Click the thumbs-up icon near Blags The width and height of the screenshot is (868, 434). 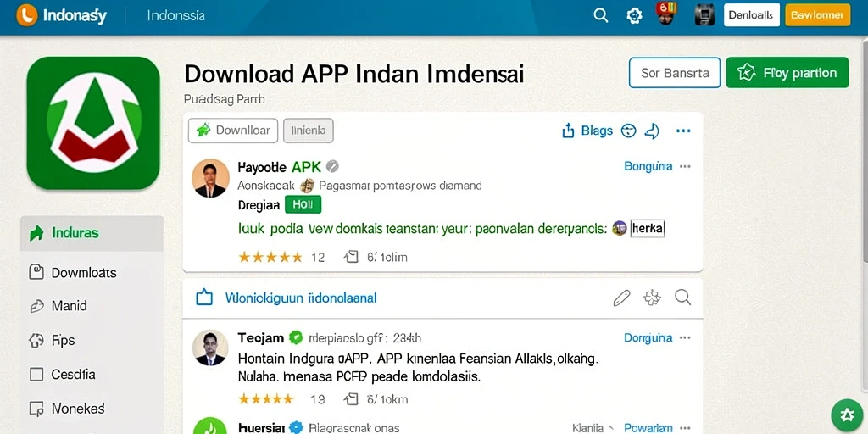[652, 131]
